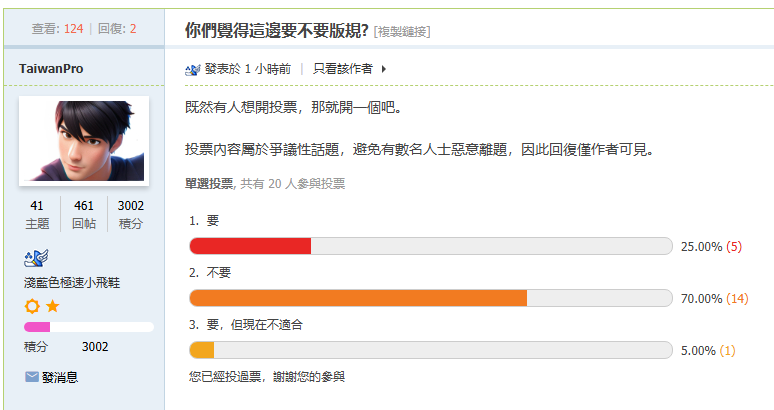The image size is (774, 410).
Task: Click the 積分 count 3002 under the avatar
Action: [131, 206]
